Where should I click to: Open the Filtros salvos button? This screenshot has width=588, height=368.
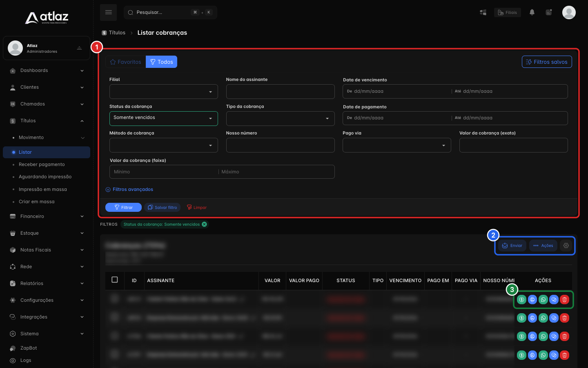point(547,62)
